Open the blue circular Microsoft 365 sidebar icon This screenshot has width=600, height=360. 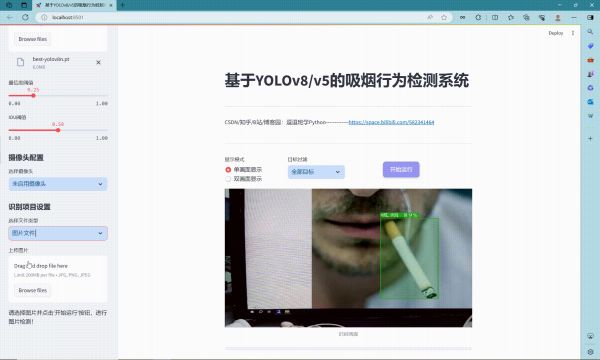[x=590, y=88]
